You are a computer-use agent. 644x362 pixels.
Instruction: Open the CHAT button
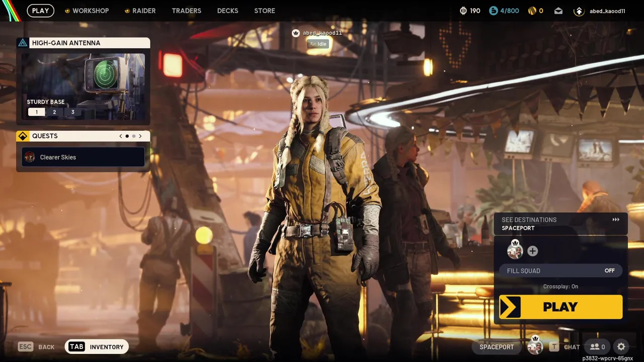pyautogui.click(x=565, y=347)
